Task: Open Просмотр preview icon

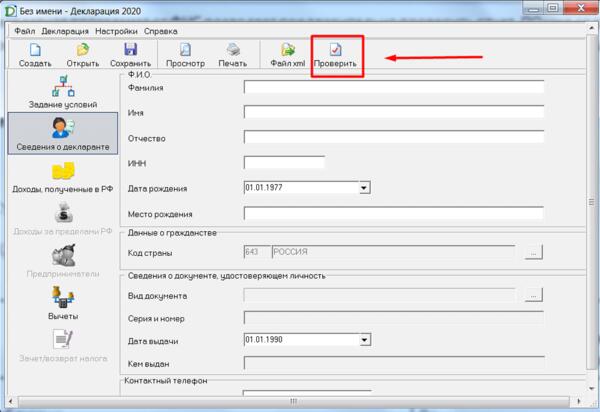Action: click(x=185, y=54)
